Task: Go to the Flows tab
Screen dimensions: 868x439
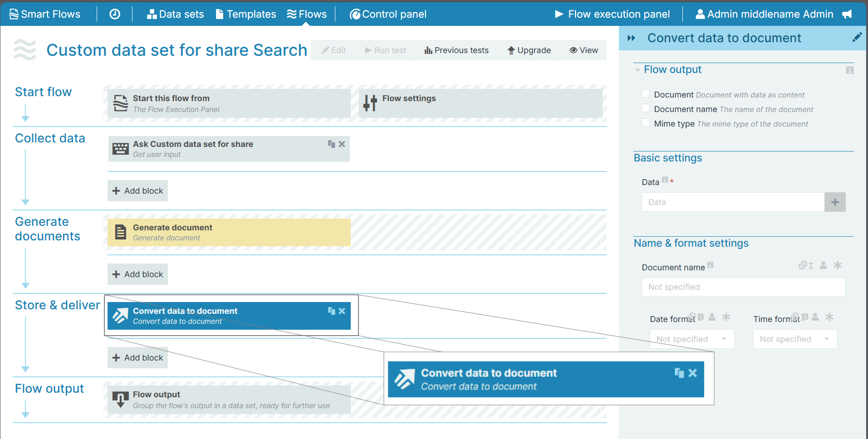Action: (x=307, y=14)
